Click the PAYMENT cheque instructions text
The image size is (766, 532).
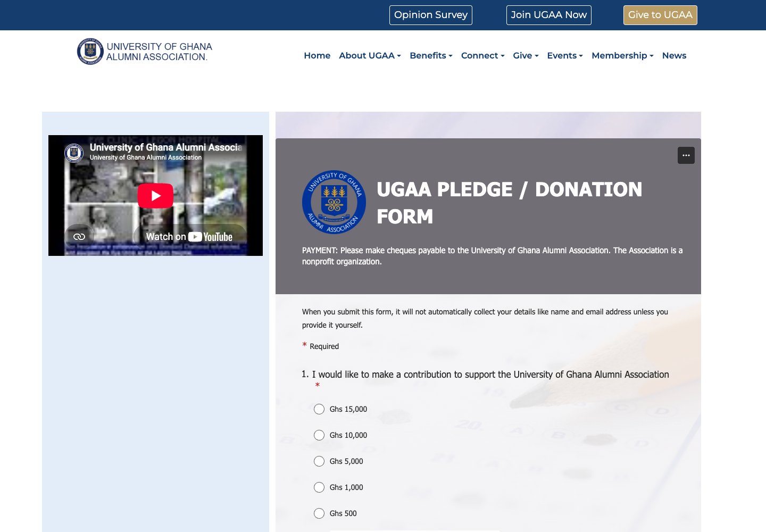coord(492,256)
